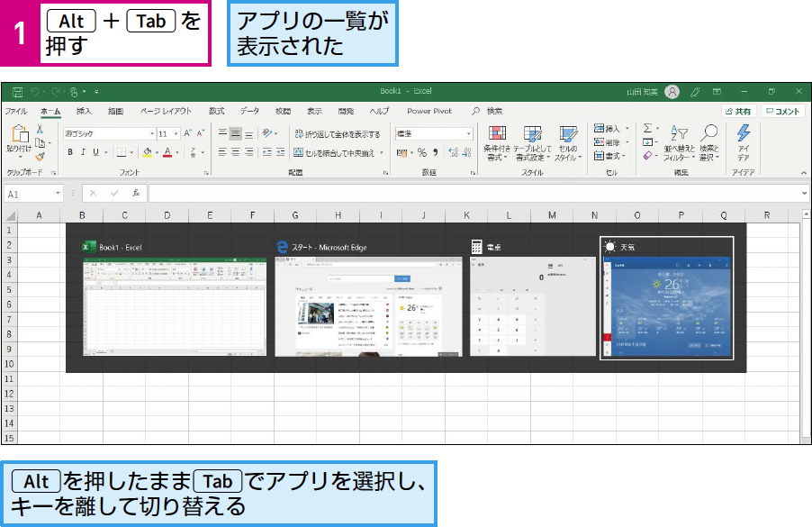812x527 pixels.
Task: Apply Conditional Formatting (条件付き書式)
Action: tap(496, 140)
